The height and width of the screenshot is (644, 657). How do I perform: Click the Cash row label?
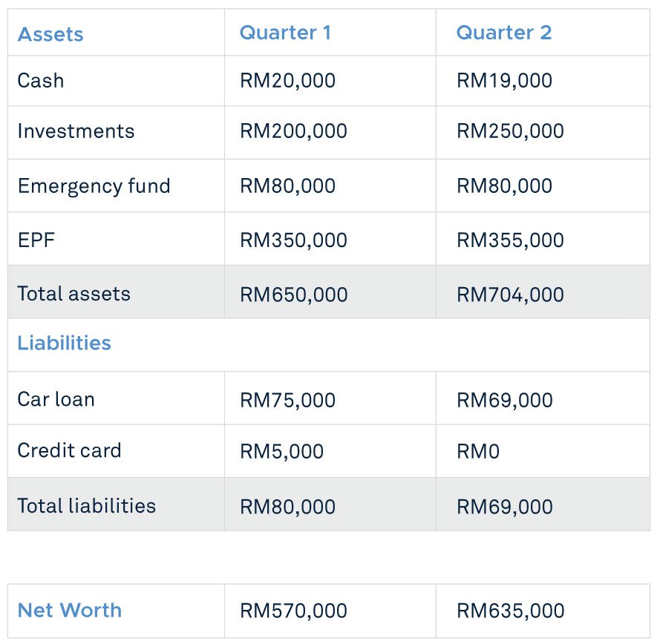click(41, 80)
